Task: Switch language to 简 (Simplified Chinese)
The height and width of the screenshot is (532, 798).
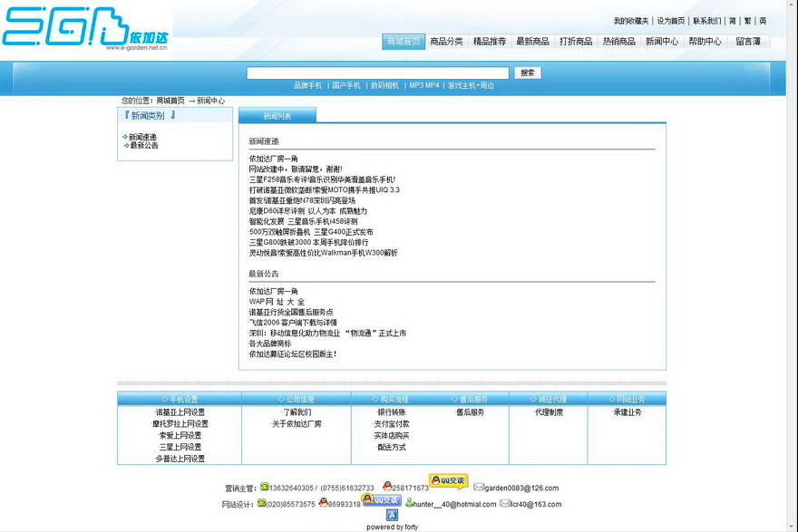Action: (733, 21)
